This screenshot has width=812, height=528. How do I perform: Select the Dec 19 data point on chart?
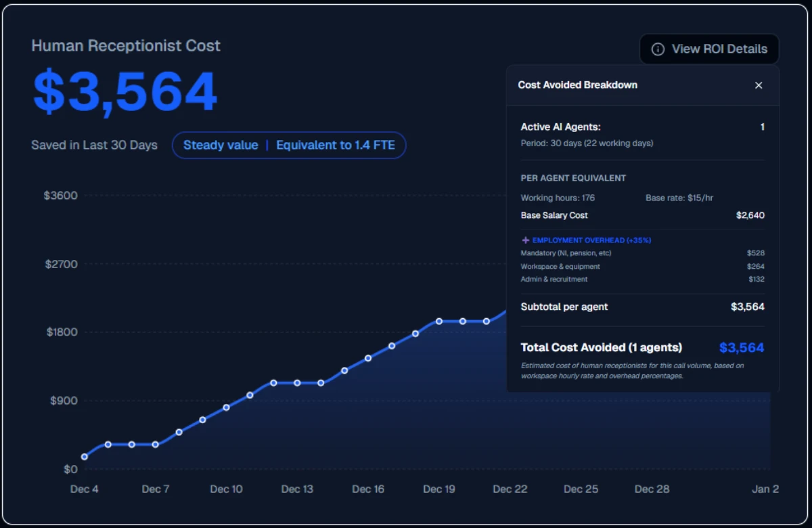pos(439,321)
